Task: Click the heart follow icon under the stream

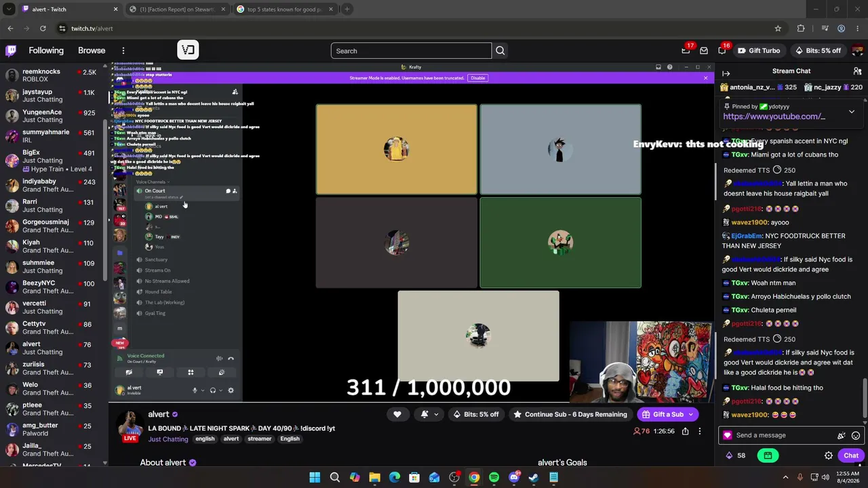Action: (397, 414)
